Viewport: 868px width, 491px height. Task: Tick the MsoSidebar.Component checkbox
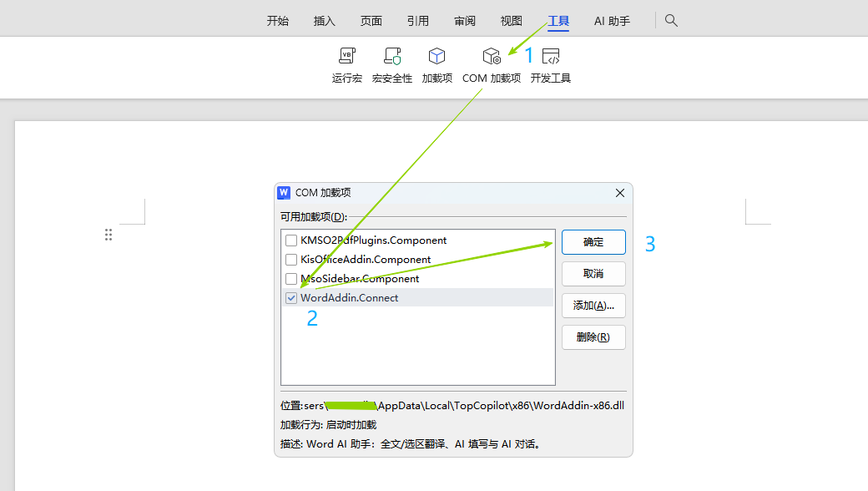291,278
